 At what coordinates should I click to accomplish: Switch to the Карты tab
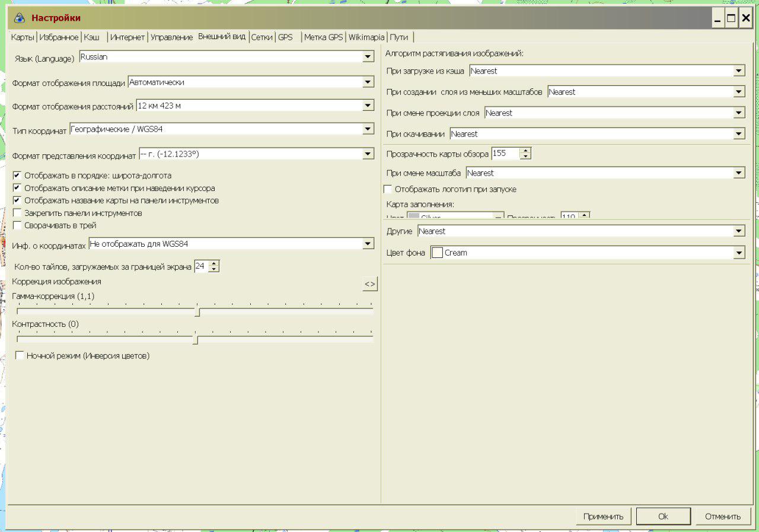click(x=23, y=37)
